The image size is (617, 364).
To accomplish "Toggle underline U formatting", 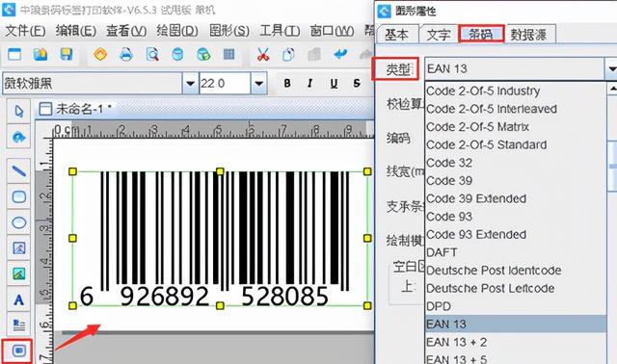I will point(334,84).
